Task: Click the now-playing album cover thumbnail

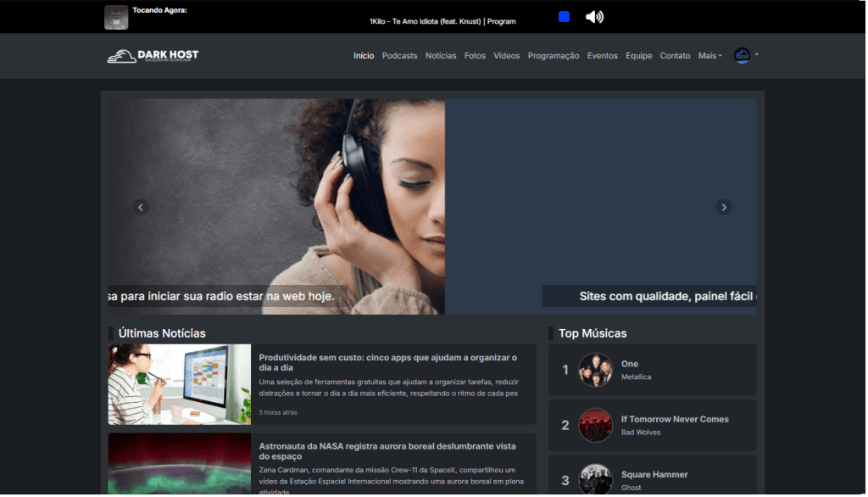Action: pos(116,17)
